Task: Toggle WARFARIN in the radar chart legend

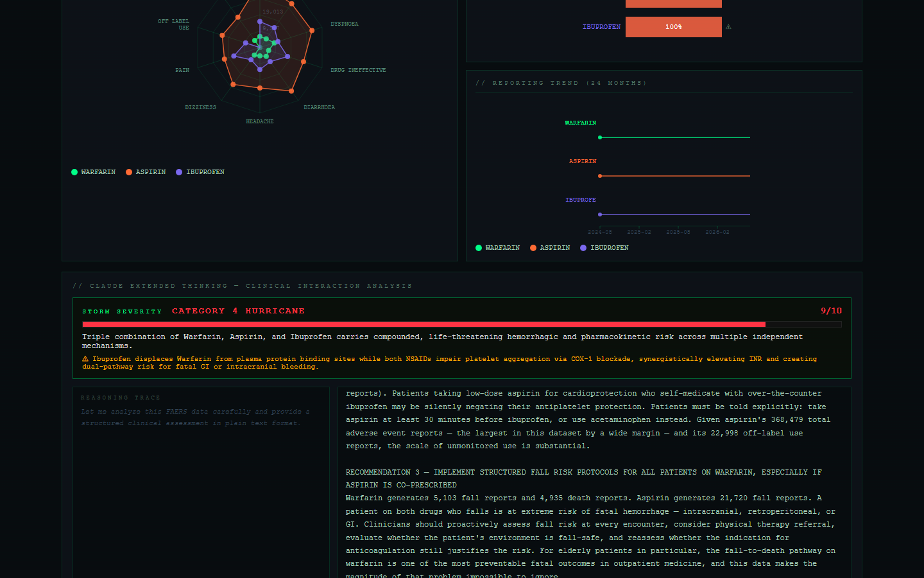Action: click(x=94, y=172)
